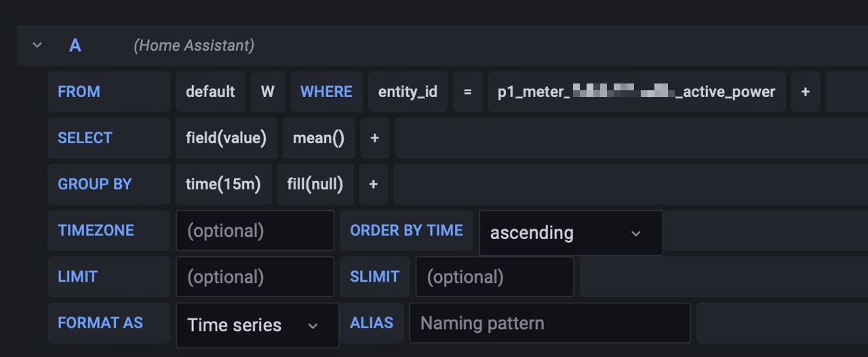Click the p1_meter active_power tag value
Image resolution: width=868 pixels, height=357 pixels.
[x=636, y=92]
